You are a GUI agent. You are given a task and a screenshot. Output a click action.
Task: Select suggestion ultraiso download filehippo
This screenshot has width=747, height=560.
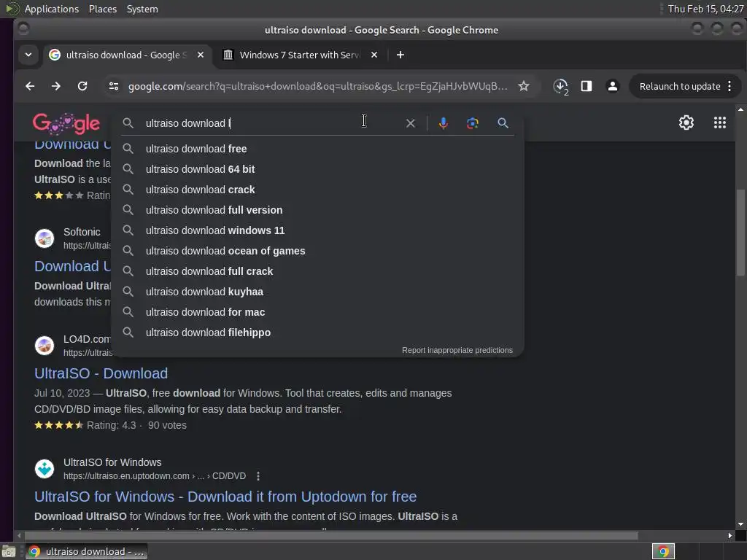(x=317, y=332)
